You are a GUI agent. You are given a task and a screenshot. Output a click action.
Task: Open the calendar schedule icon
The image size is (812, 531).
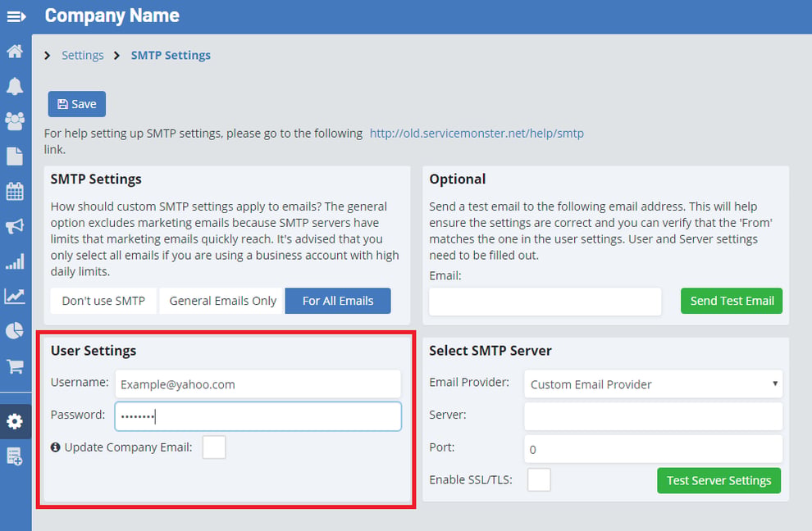[15, 191]
